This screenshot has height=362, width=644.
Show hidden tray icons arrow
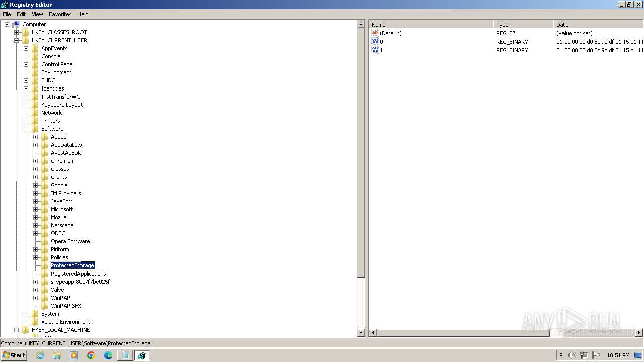coord(561,355)
